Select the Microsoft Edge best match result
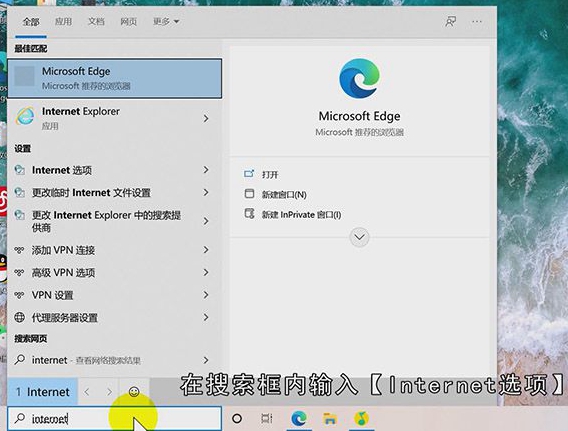 click(x=114, y=78)
